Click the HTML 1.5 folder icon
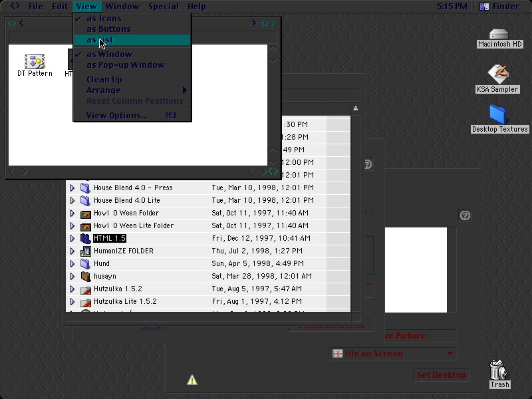The image size is (532, 399). point(86,239)
